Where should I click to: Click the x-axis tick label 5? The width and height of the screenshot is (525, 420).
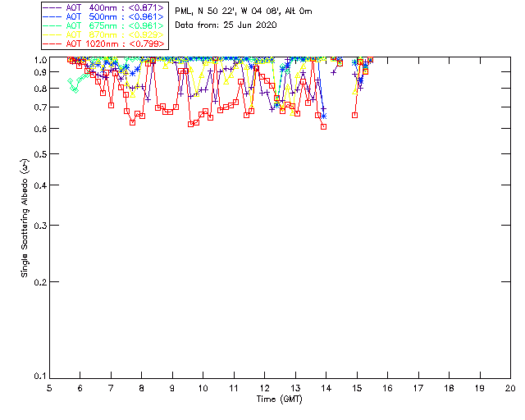pos(49,388)
